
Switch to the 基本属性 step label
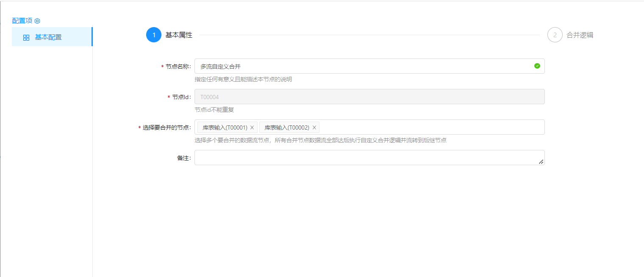click(x=179, y=35)
